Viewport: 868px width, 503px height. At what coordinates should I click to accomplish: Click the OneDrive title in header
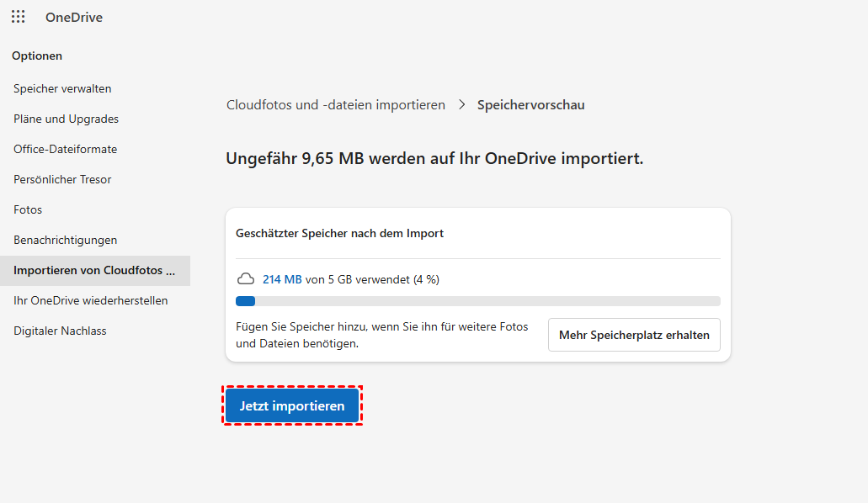click(74, 18)
